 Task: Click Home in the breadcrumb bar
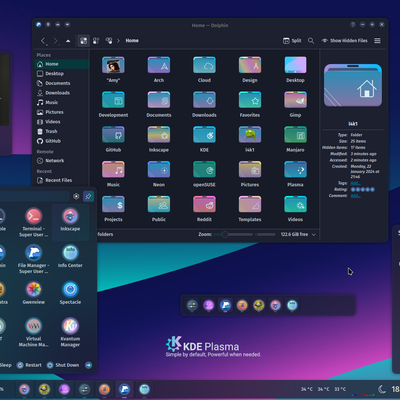(132, 41)
